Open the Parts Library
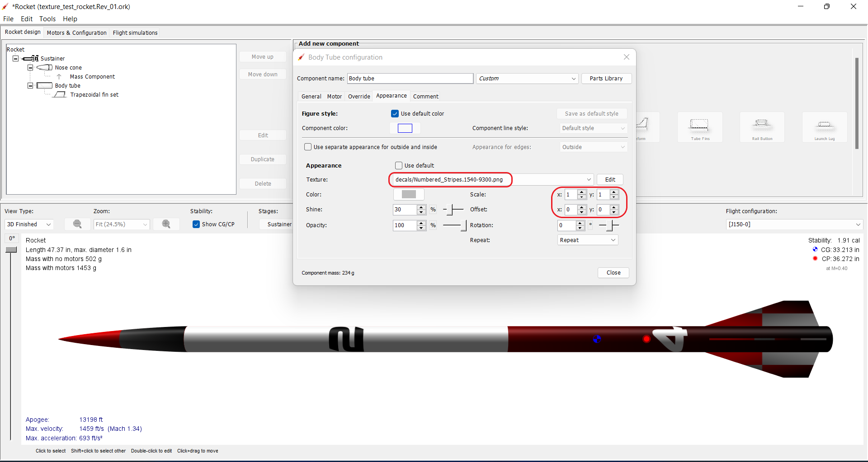This screenshot has height=462, width=868. (x=606, y=78)
